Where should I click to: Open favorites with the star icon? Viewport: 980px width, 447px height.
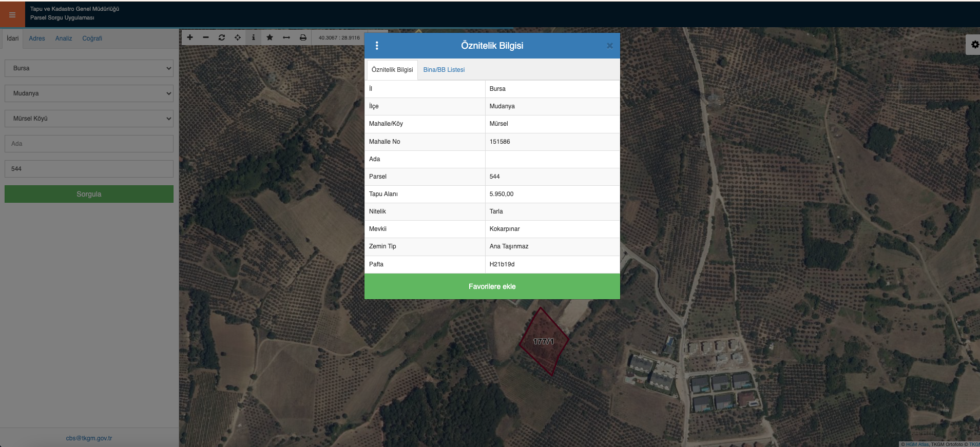click(x=270, y=37)
